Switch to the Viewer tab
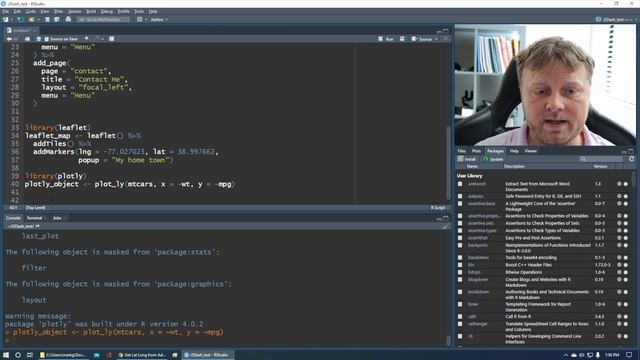640x360 pixels. [531, 151]
